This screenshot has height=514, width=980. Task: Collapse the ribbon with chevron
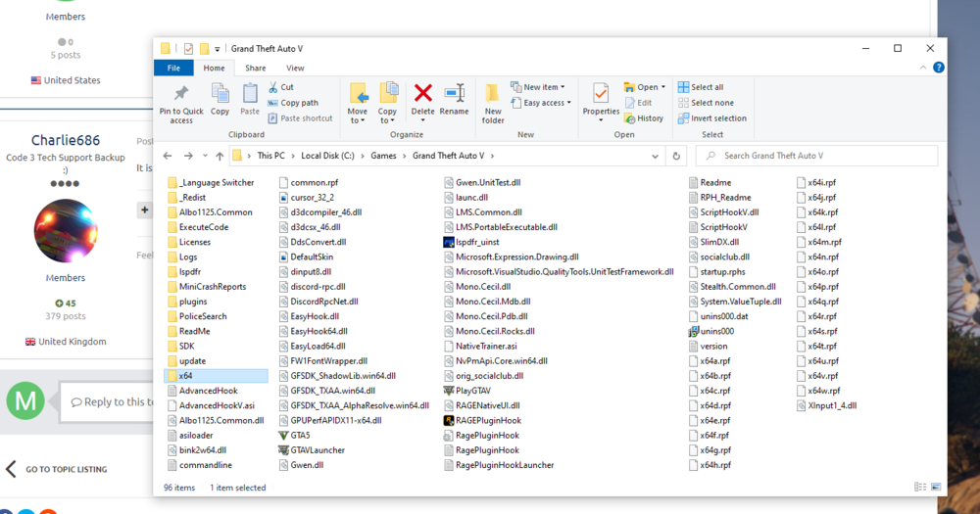[922, 68]
